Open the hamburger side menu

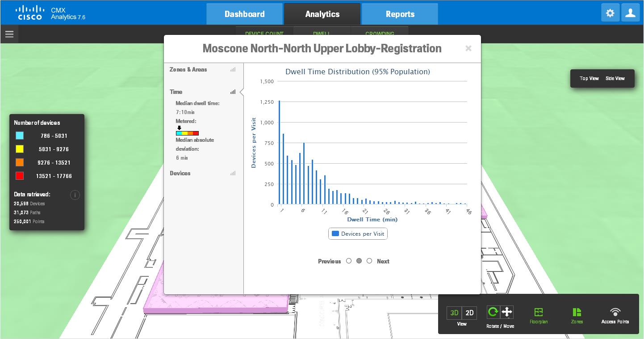tap(9, 34)
